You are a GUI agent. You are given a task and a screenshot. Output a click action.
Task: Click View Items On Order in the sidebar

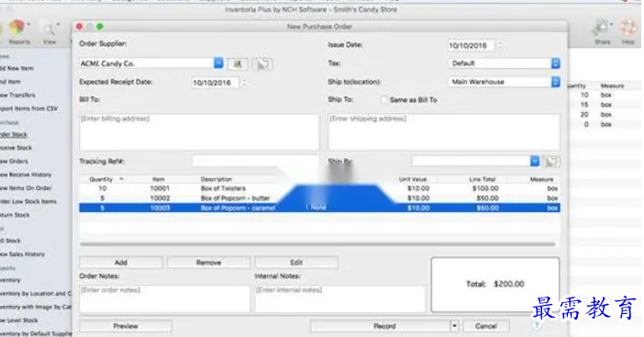(x=26, y=188)
